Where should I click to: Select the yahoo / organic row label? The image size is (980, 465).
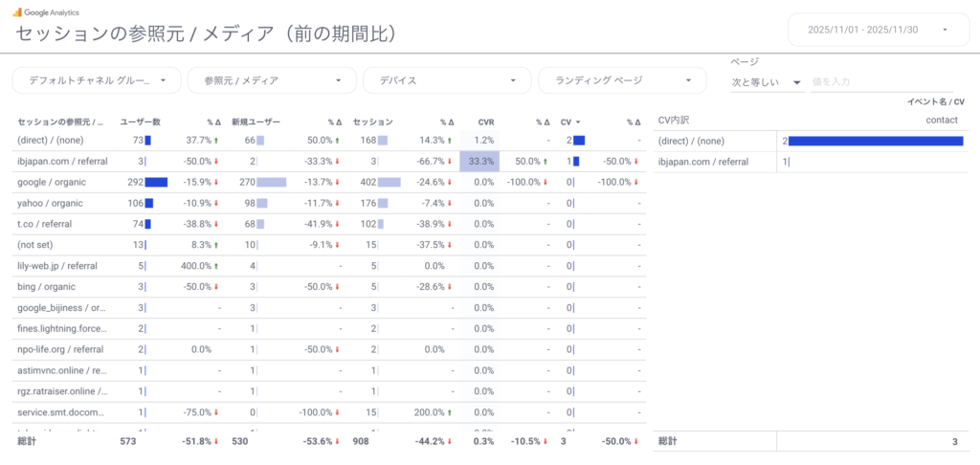tap(51, 203)
